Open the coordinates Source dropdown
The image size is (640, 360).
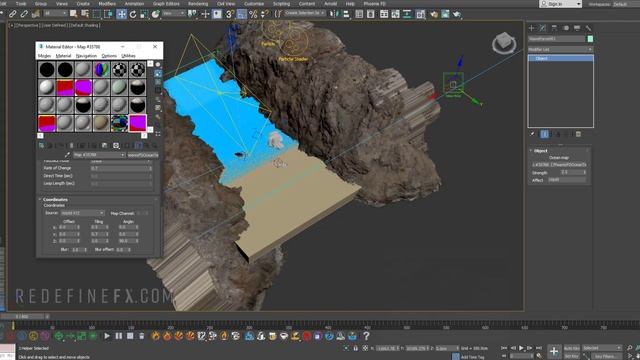point(82,213)
